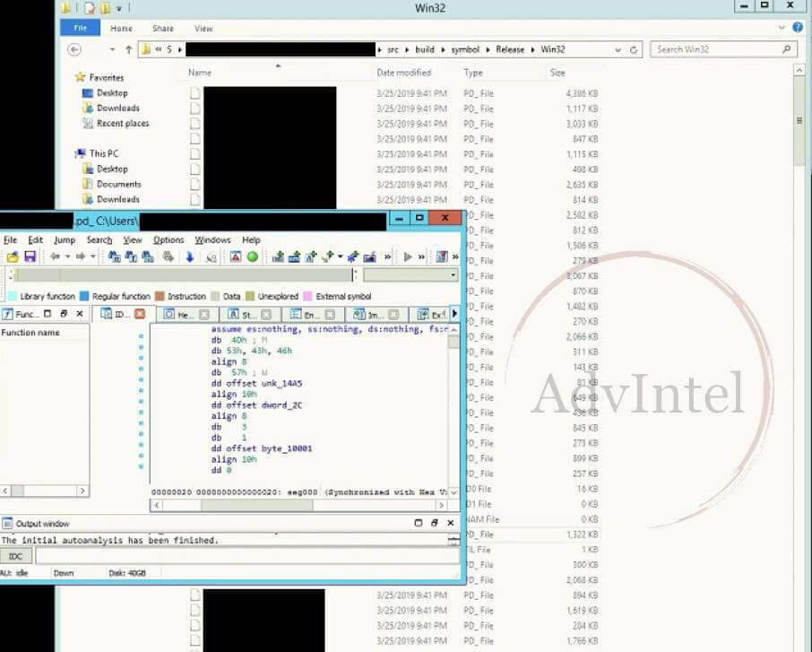Refresh the Explorer Win32 folder view
812x652 pixels.
point(634,49)
